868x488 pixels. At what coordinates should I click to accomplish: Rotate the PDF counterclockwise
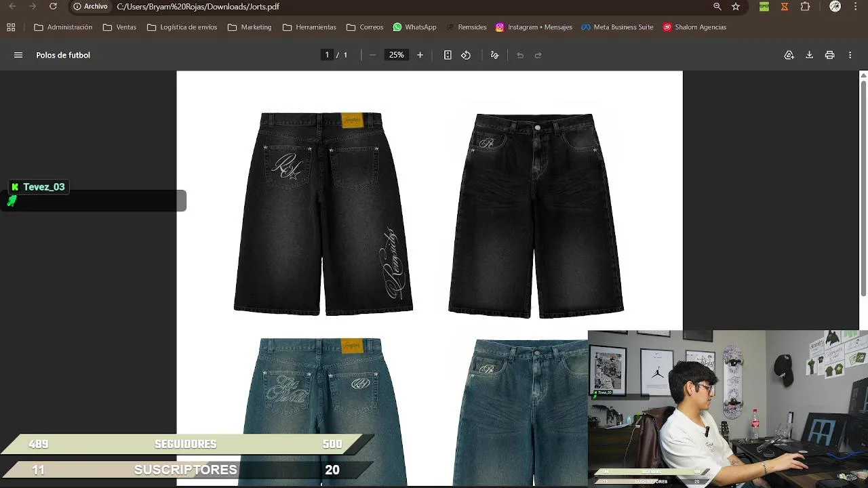[x=466, y=55]
